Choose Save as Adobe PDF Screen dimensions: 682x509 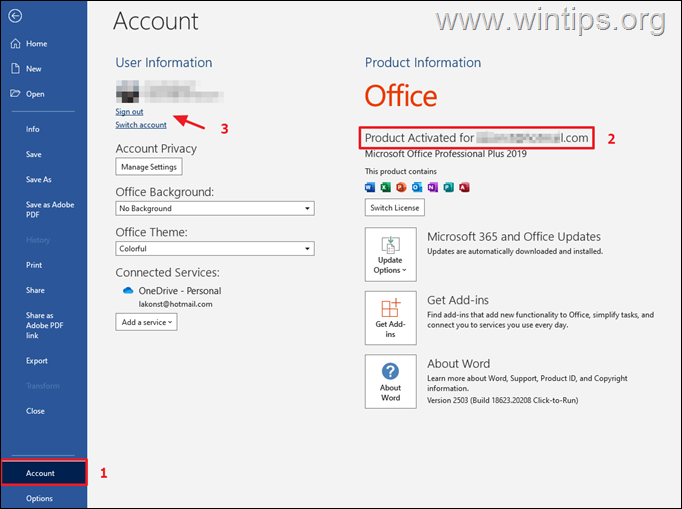pyautogui.click(x=50, y=209)
